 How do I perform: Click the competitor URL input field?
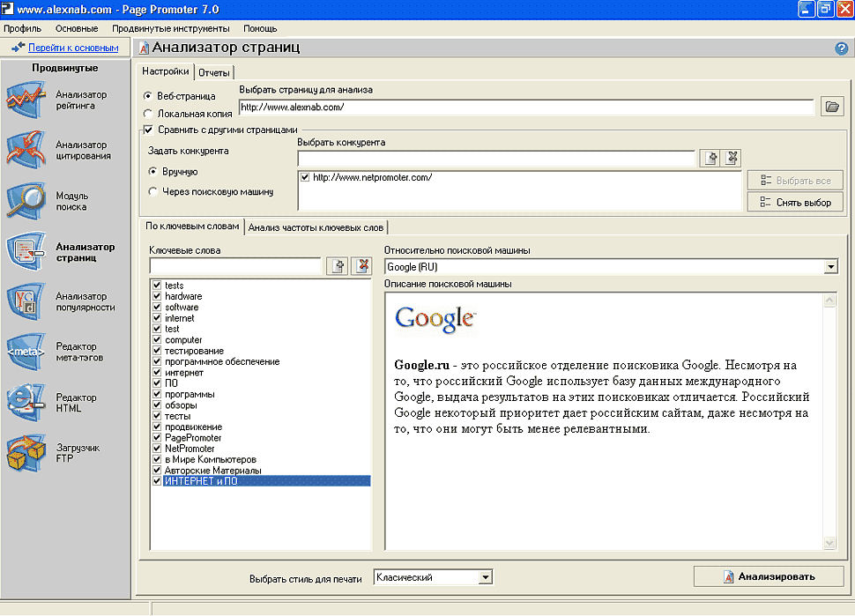[496, 158]
